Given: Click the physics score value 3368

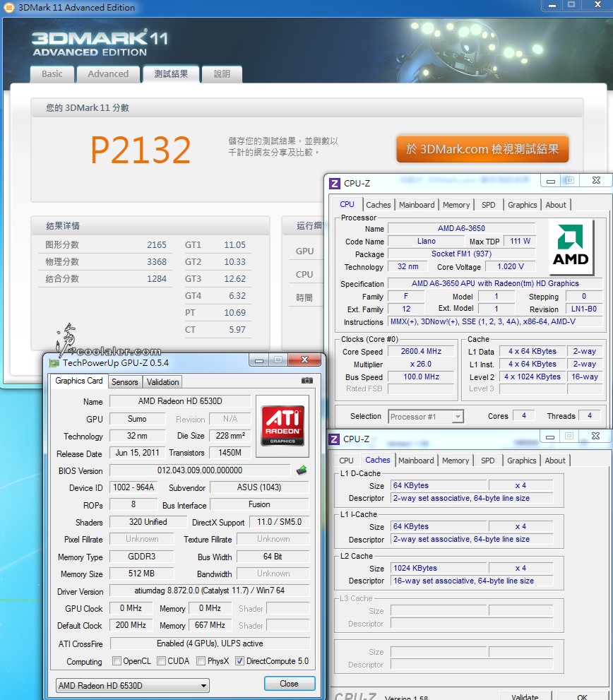Looking at the screenshot, I should click(157, 261).
